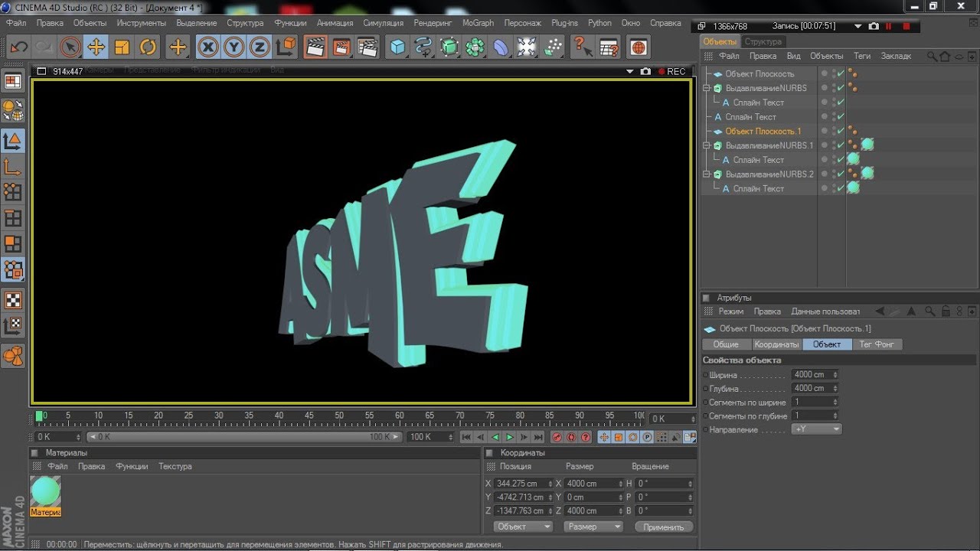
Task: Collapse the ВыдавливаниеNURBS.2 object tree
Action: click(707, 174)
